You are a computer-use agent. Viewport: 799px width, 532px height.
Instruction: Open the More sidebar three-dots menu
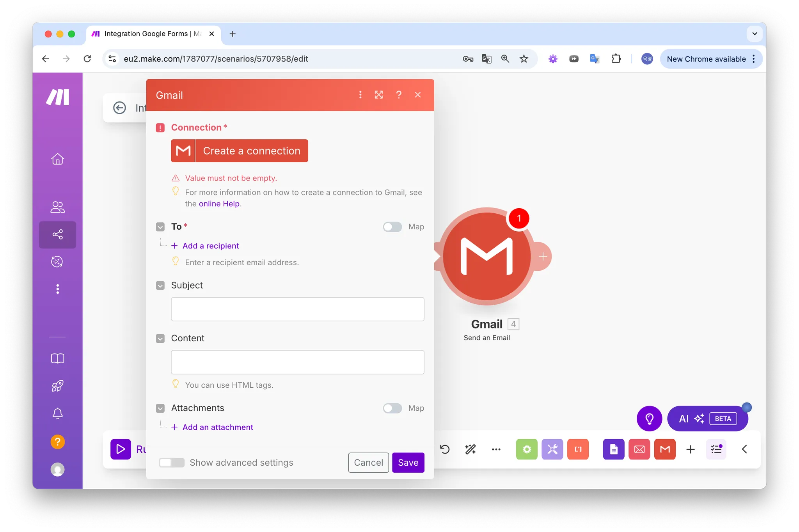click(58, 289)
